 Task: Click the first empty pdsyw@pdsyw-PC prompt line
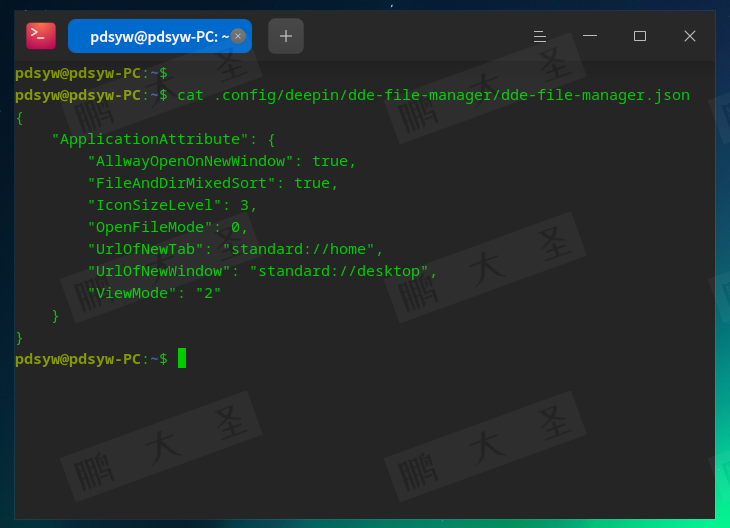91,73
